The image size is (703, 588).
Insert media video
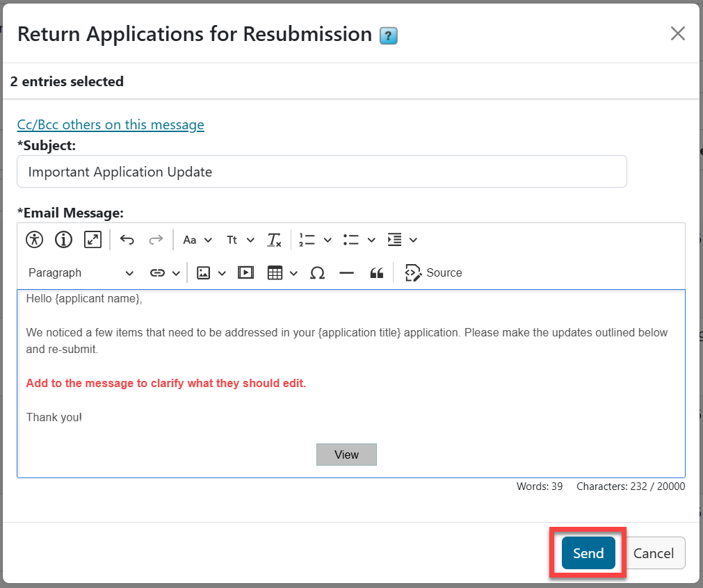[245, 273]
